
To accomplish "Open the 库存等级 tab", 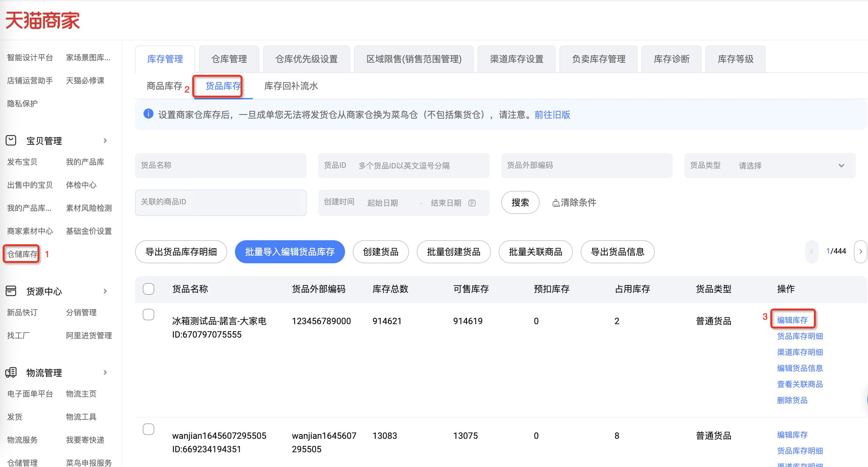I will click(735, 59).
